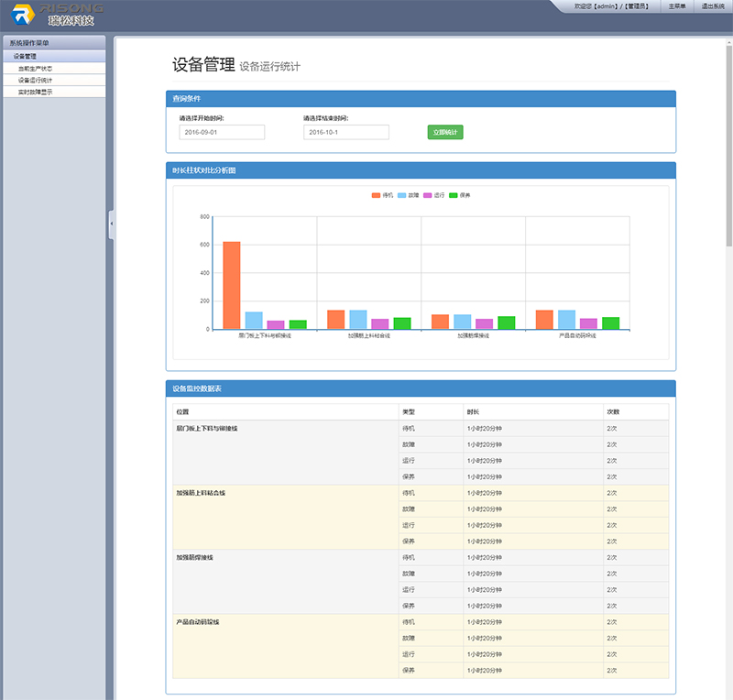Screen dimensions: 733x700
Task: Click the page vertical scrollbar thumb
Action: pos(728,145)
